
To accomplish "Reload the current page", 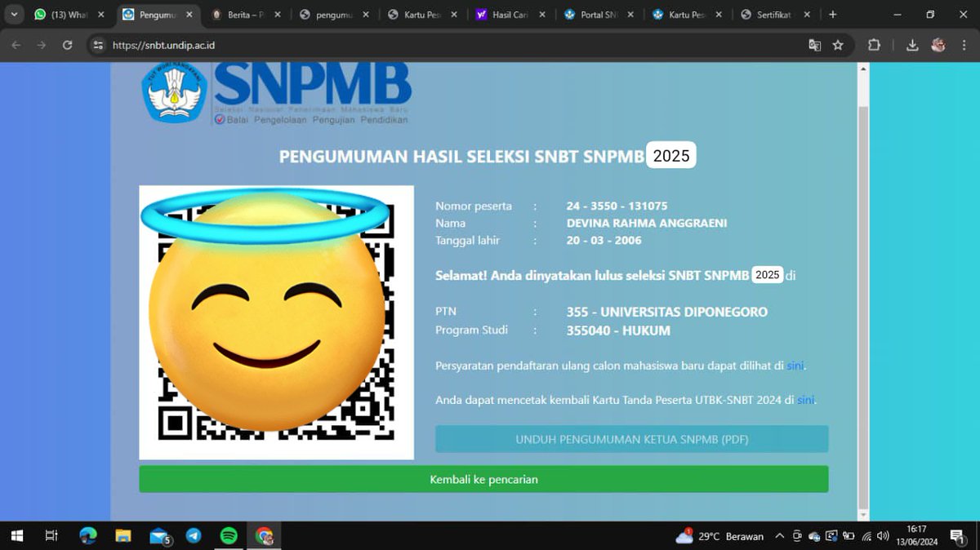I will click(68, 45).
